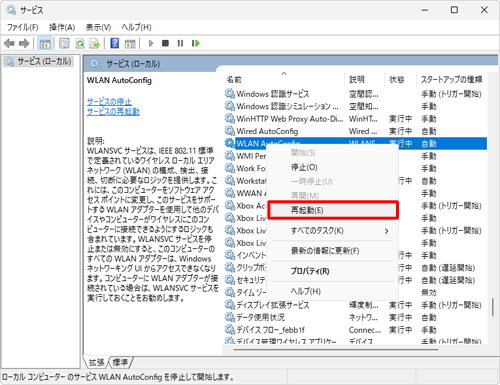This screenshot has height=385, width=500.
Task: Select the データ使用状況 service row
Action: [355, 317]
